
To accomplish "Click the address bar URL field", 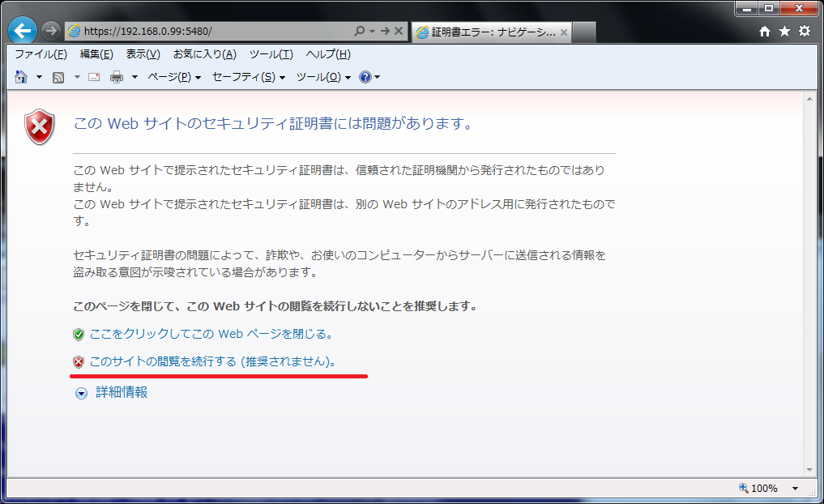I will coord(211,31).
